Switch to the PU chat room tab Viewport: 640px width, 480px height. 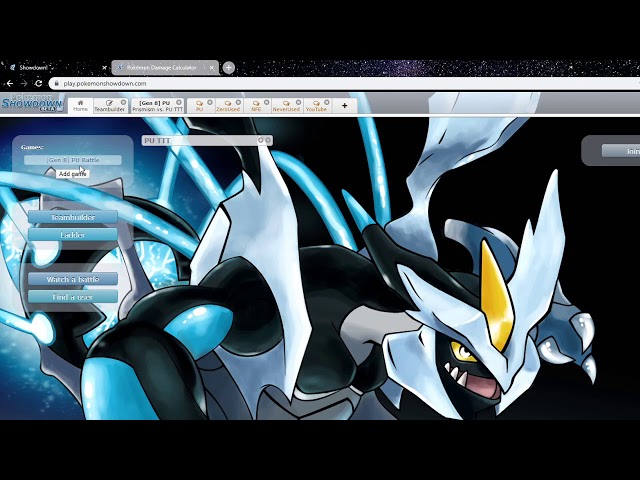pyautogui.click(x=200, y=106)
